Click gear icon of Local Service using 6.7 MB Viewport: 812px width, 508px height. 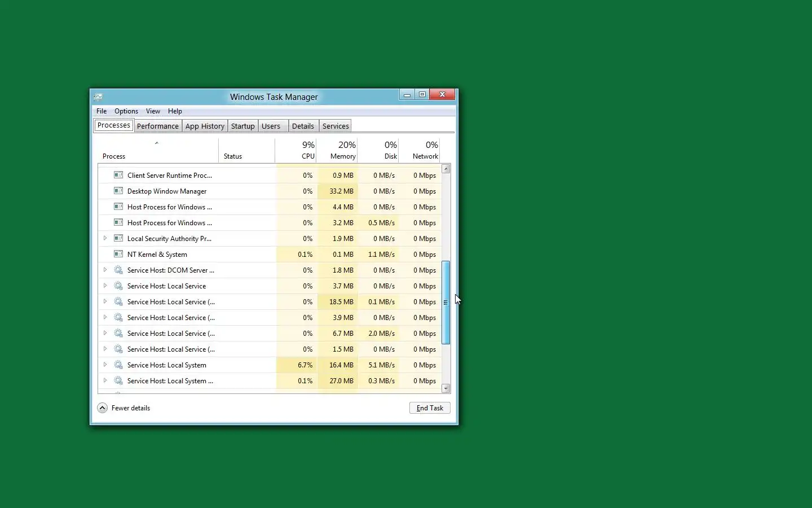tap(118, 333)
